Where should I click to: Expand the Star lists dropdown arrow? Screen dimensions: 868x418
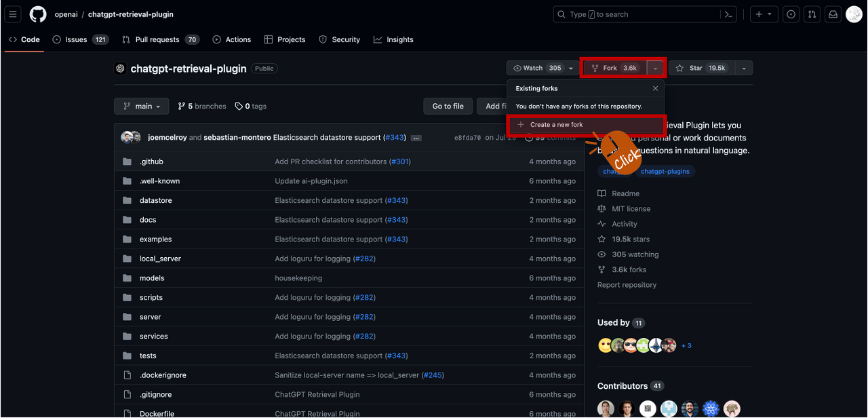(744, 68)
